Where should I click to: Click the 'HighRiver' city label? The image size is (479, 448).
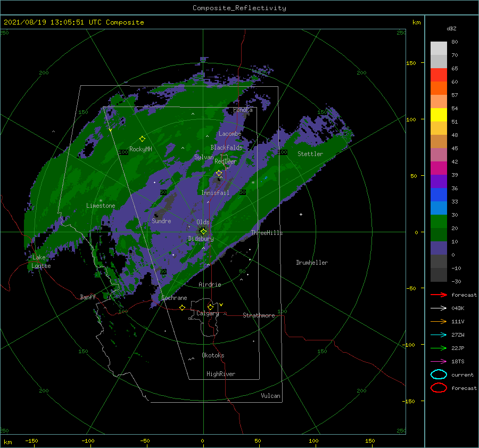coord(221,374)
